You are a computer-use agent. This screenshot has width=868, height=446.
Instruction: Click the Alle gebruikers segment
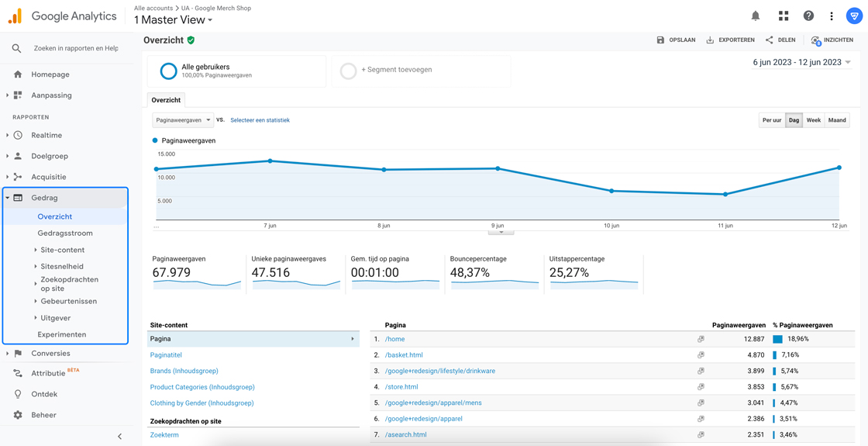point(236,71)
